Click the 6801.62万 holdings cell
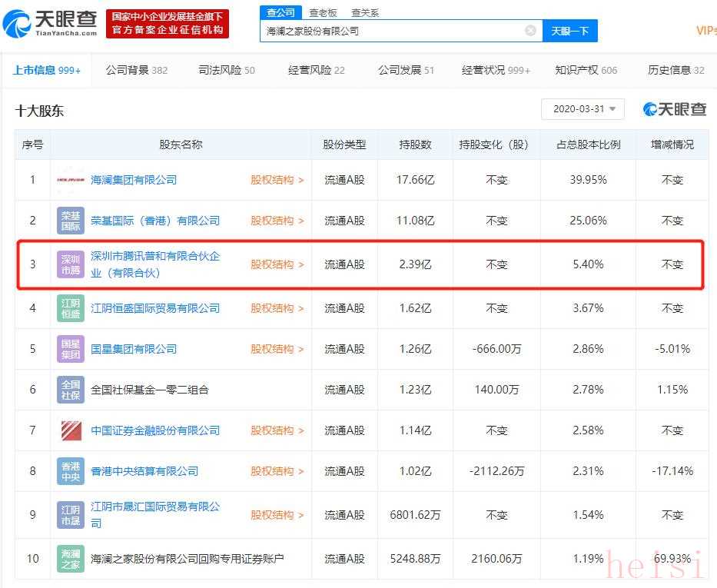 coord(415,515)
